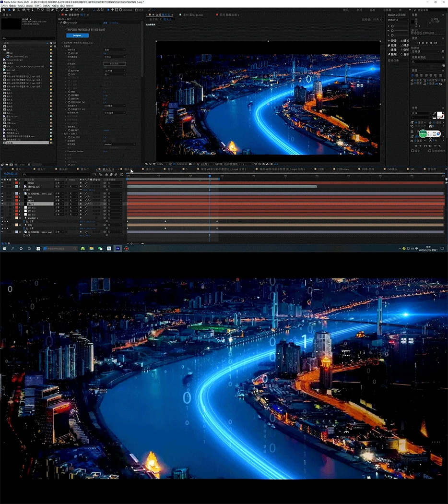Click the eyedropper in Character panel
This screenshot has width=448, height=504.
[434, 113]
